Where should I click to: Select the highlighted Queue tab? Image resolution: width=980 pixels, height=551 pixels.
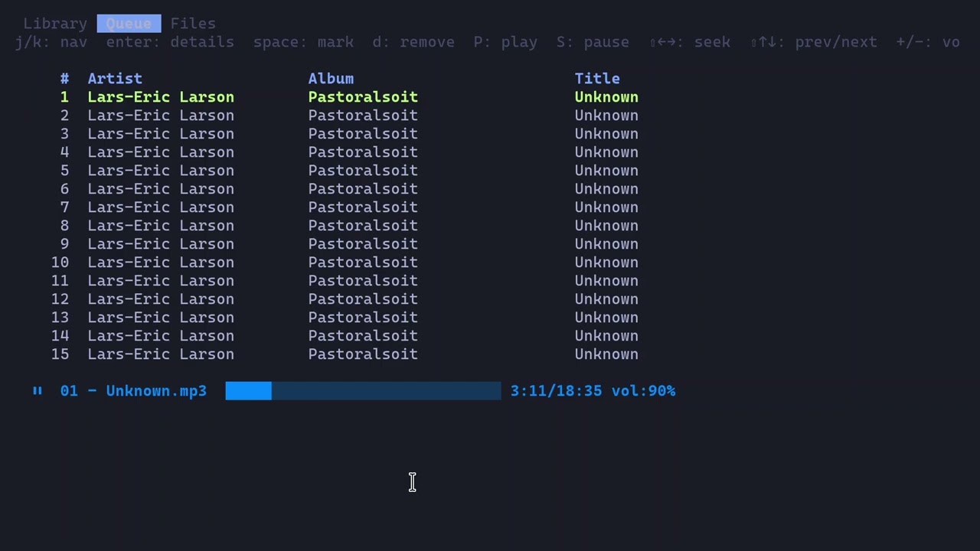[129, 24]
